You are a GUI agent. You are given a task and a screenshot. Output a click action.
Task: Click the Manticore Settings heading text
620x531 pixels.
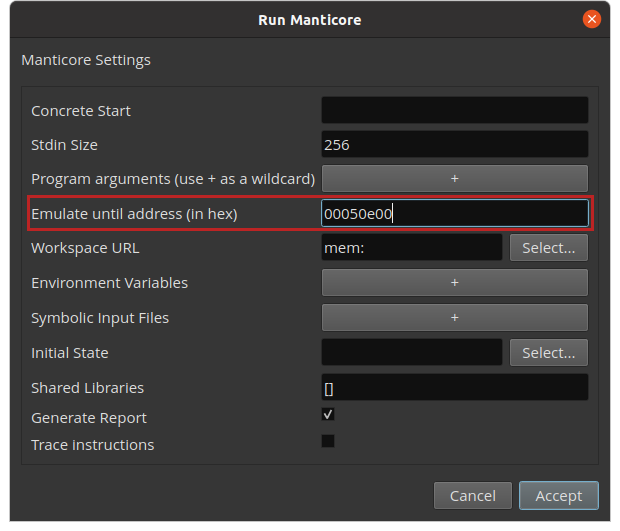86,60
